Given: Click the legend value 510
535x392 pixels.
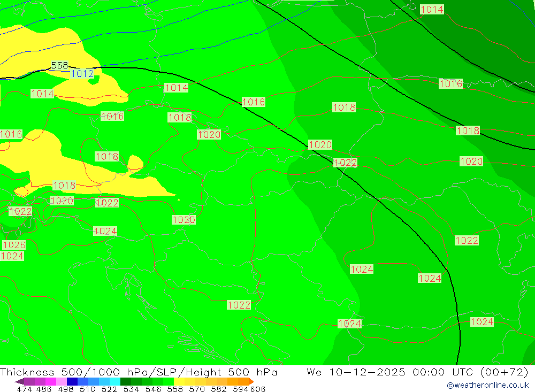Looking at the screenshot, I should (88, 389).
